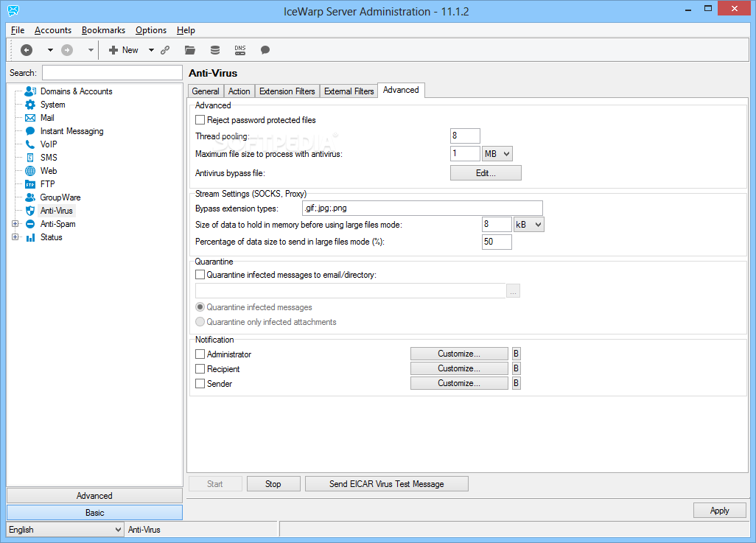The width and height of the screenshot is (756, 543).
Task: Click the chain link icon in toolbar
Action: pos(165,49)
